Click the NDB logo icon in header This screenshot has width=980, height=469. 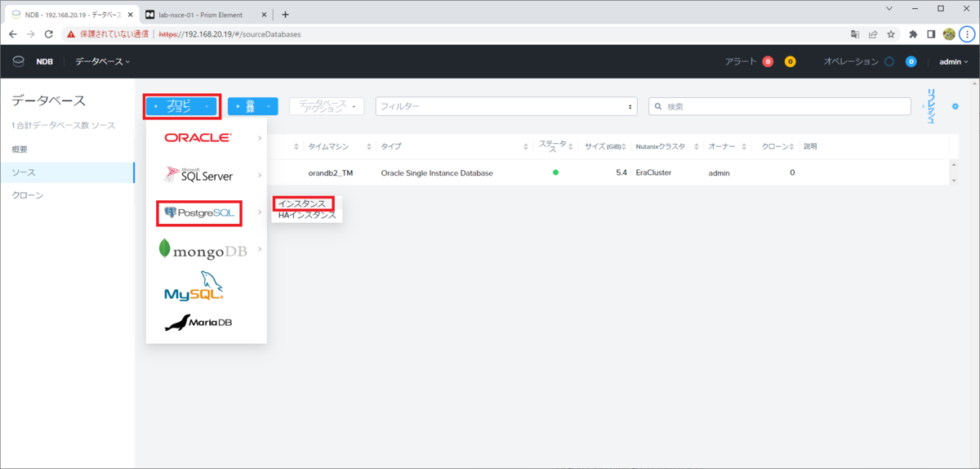click(x=19, y=61)
